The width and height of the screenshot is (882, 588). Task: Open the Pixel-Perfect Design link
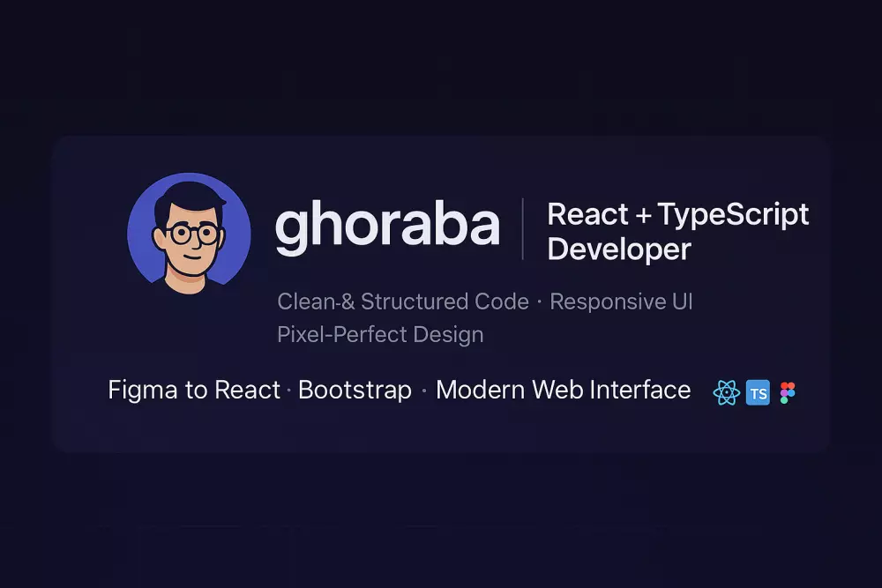tap(379, 334)
